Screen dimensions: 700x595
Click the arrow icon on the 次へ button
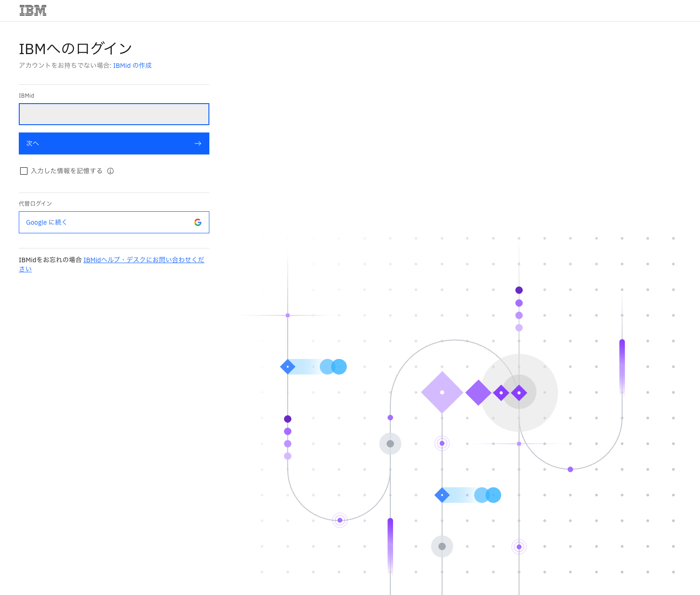tap(198, 143)
